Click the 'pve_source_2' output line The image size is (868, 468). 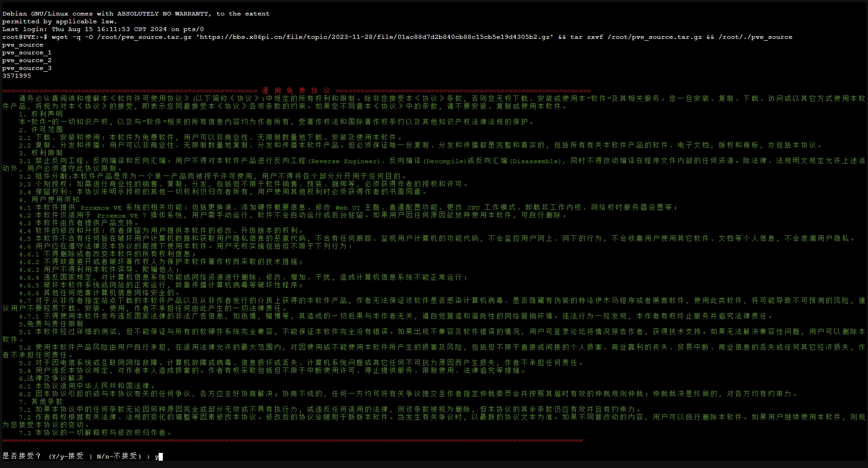(27, 60)
